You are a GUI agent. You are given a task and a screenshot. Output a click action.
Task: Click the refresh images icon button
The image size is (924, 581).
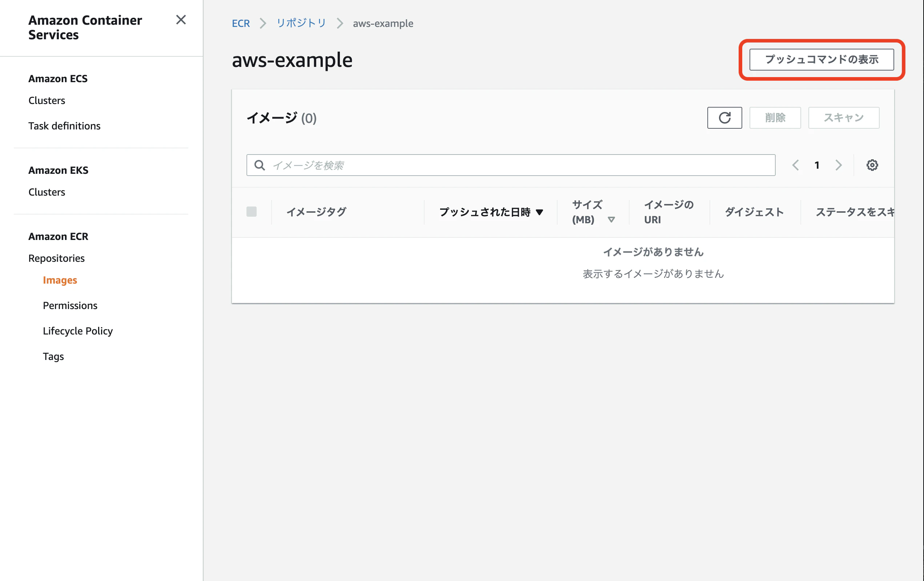pyautogui.click(x=724, y=118)
